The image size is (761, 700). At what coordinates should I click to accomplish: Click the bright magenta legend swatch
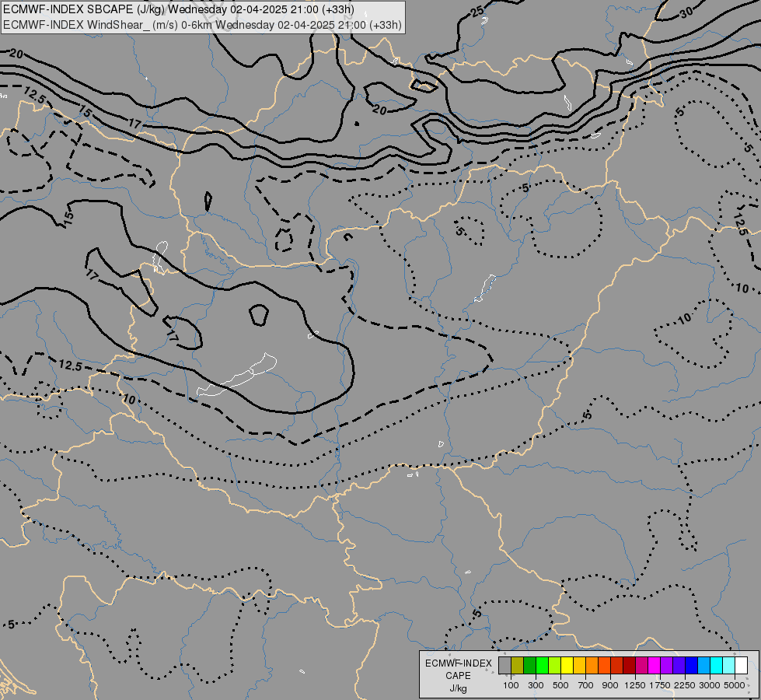pyautogui.click(x=654, y=665)
